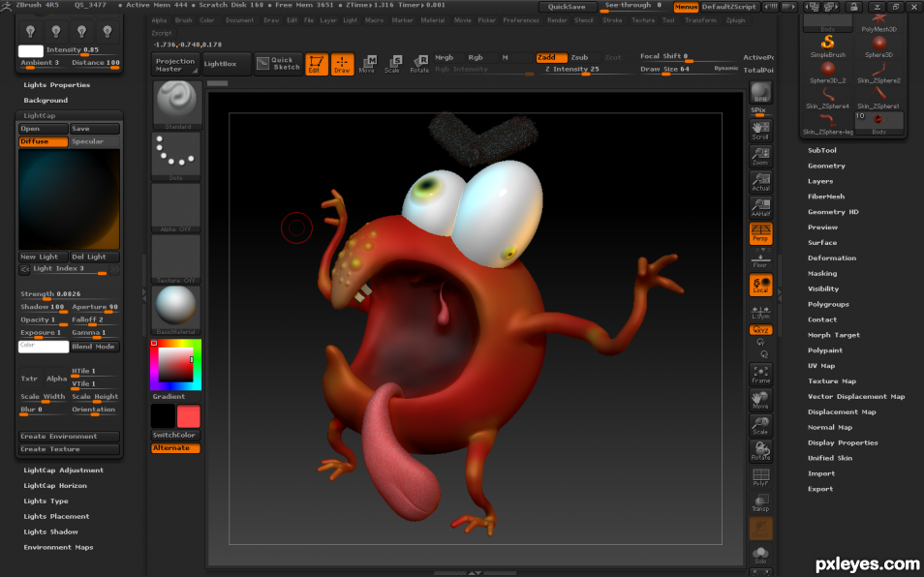Toggle XYZ rotation mode
Viewport: 924px width, 577px height.
pyautogui.click(x=760, y=330)
